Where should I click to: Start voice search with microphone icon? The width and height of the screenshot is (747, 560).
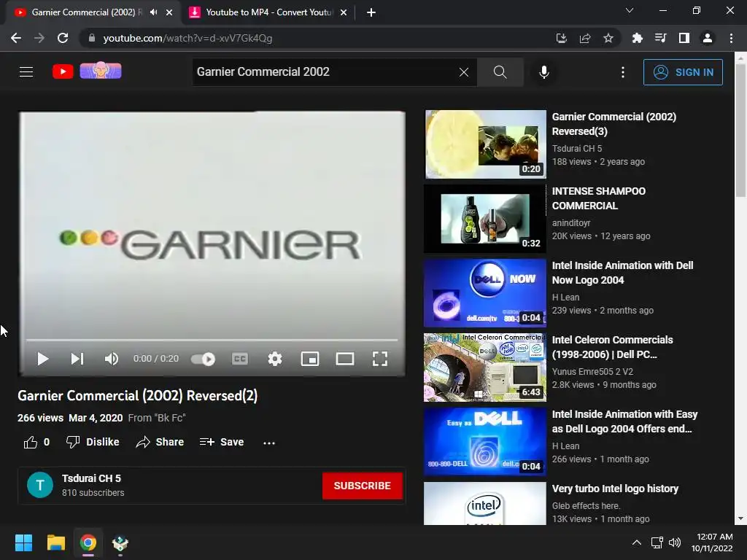544,72
